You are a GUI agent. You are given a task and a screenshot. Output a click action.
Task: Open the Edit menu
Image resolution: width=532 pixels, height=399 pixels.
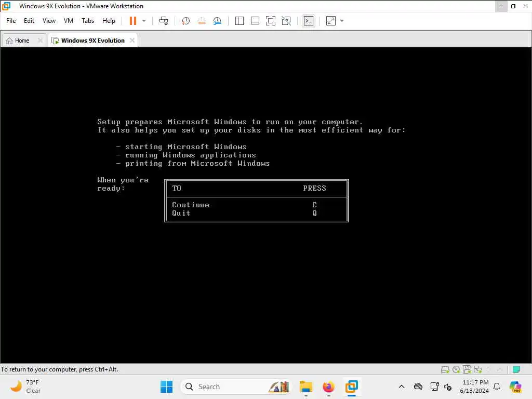29,21
